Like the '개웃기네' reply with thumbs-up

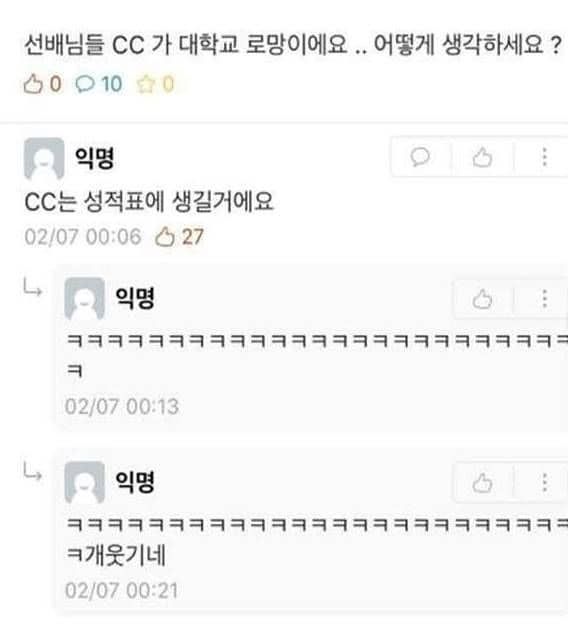pyautogui.click(x=483, y=483)
